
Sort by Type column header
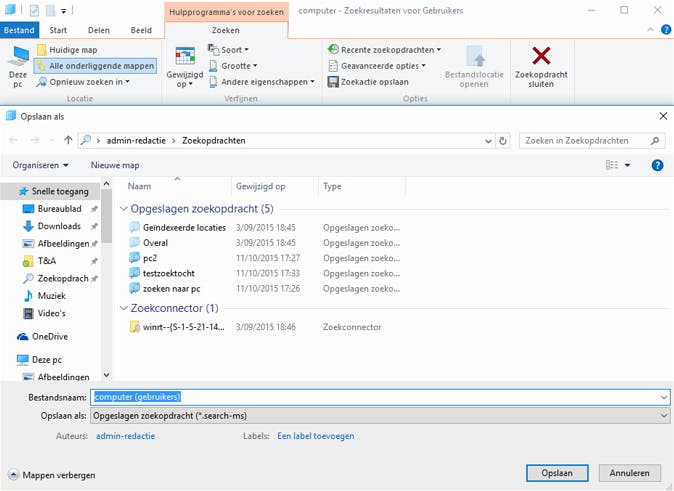tap(332, 187)
